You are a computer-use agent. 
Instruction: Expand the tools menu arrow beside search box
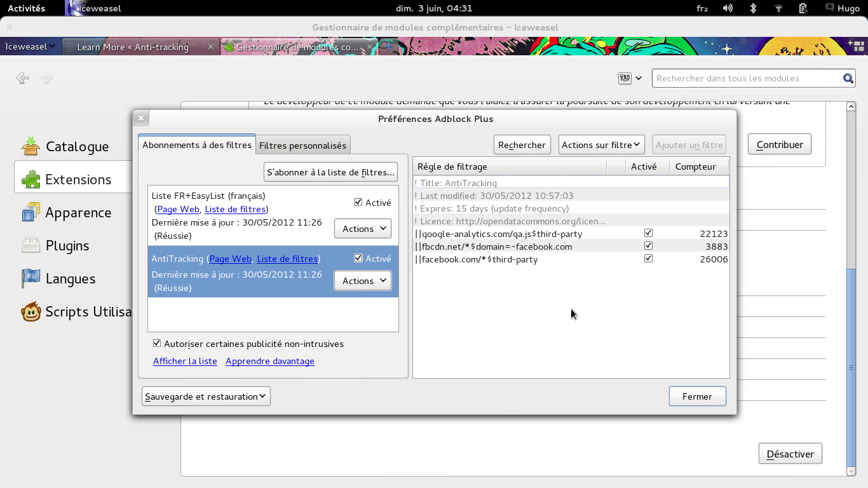[x=639, y=78]
